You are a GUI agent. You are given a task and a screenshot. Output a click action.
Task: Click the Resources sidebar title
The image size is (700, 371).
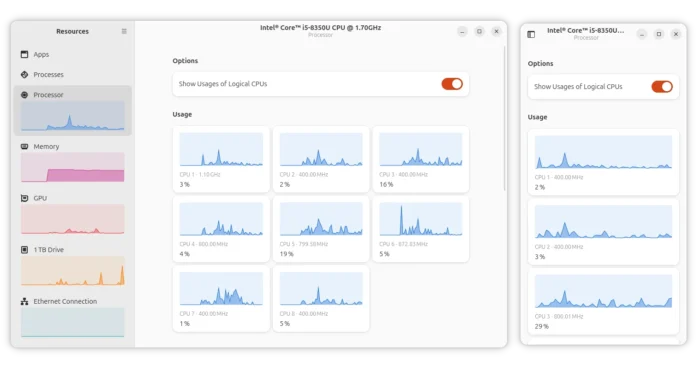72,31
